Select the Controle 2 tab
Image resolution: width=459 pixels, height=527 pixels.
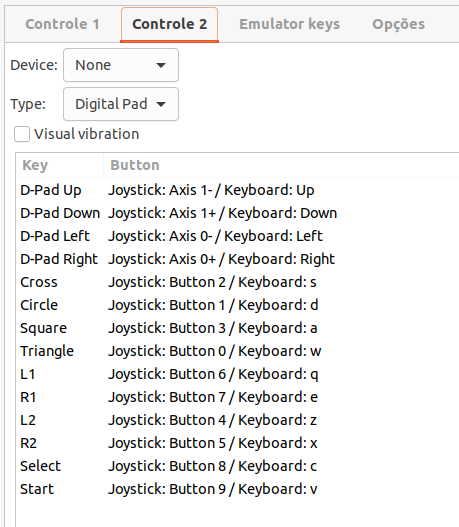point(169,24)
